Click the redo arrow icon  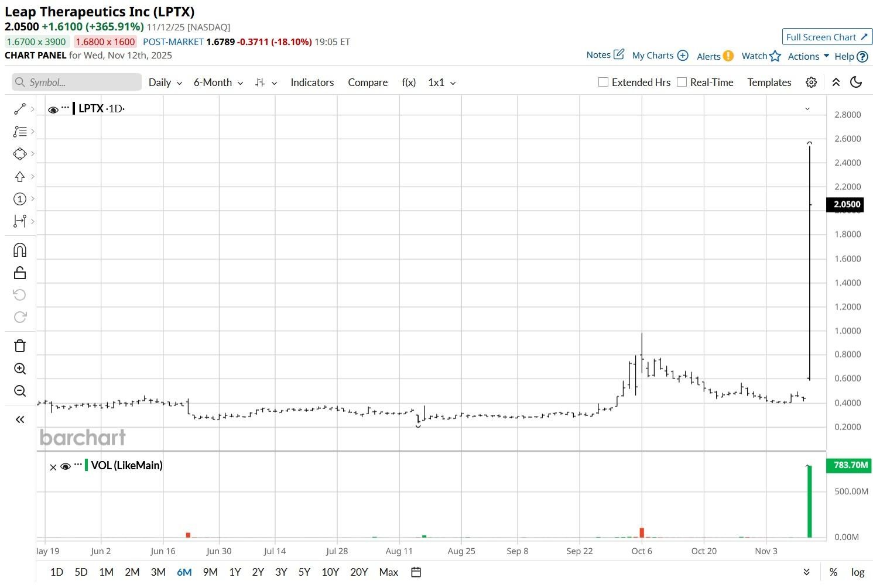coord(20,317)
